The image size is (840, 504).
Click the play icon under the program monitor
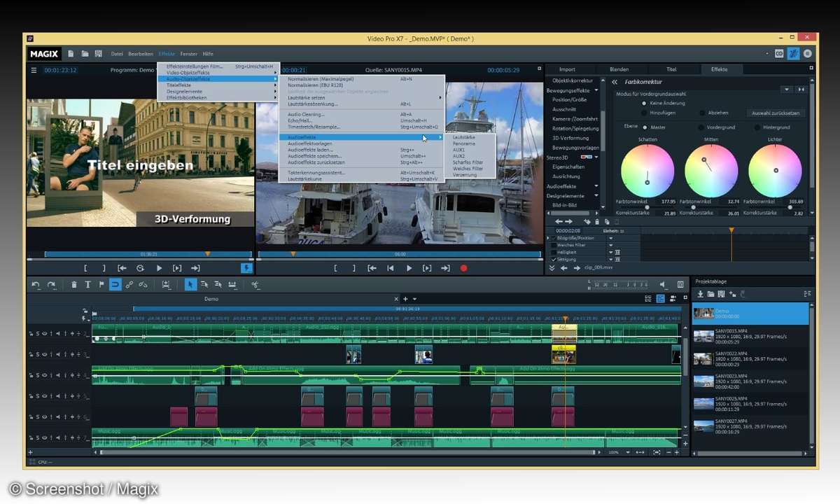(x=159, y=268)
